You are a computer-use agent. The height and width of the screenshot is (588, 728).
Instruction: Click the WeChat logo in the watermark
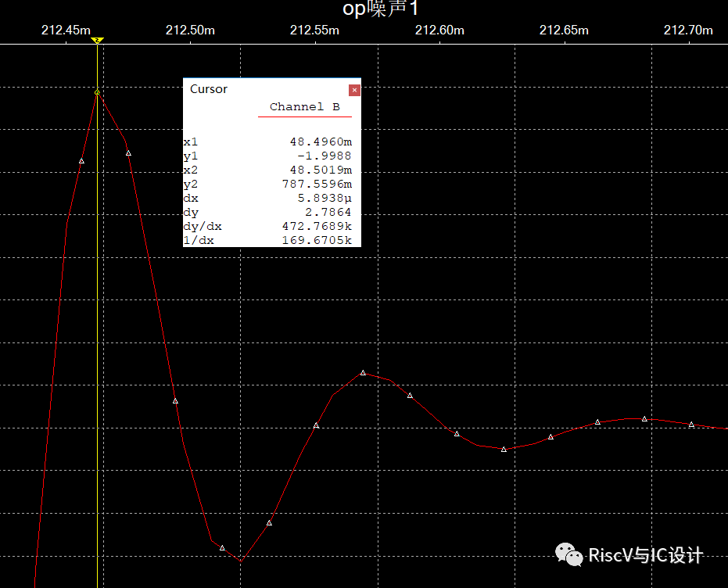tap(569, 554)
